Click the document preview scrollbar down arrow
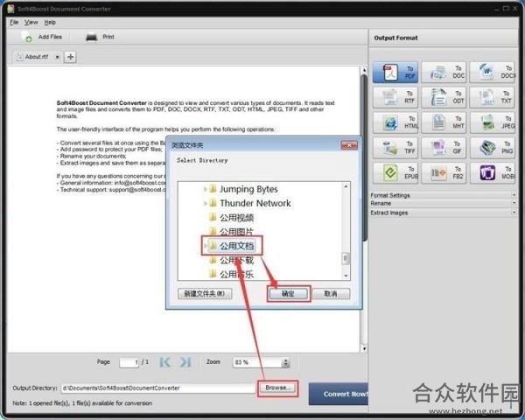 point(364,348)
